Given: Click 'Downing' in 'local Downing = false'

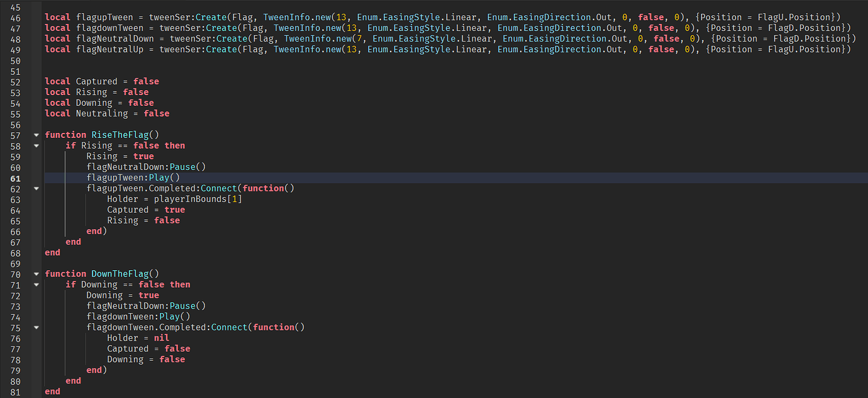Looking at the screenshot, I should click(x=94, y=103).
